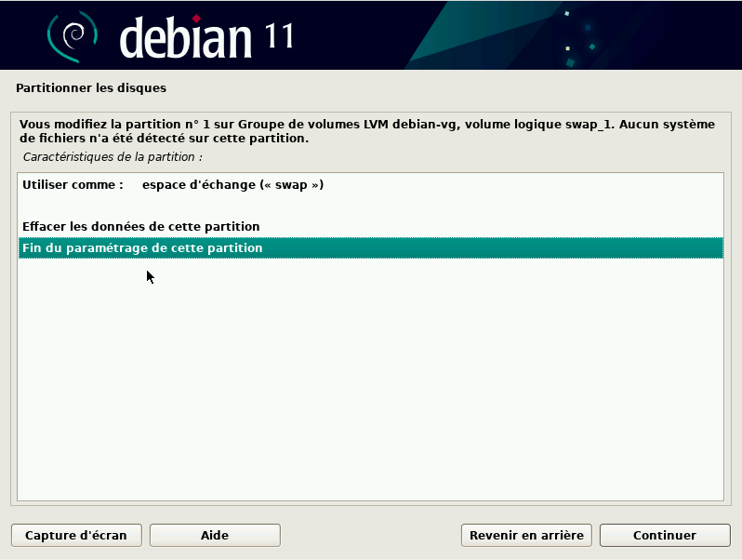Select "Effacer les données de cette partition"

coord(140,227)
